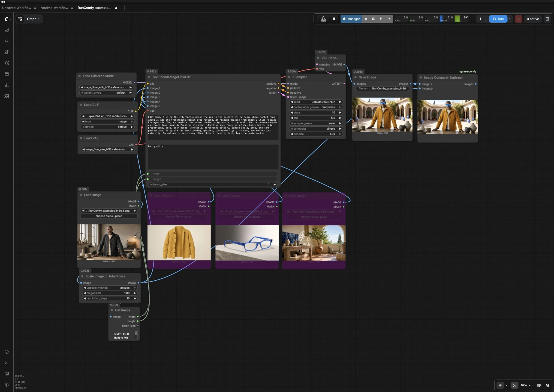Image resolution: width=554 pixels, height=392 pixels.
Task: Open the model library hierarchy icon
Action: point(7,85)
